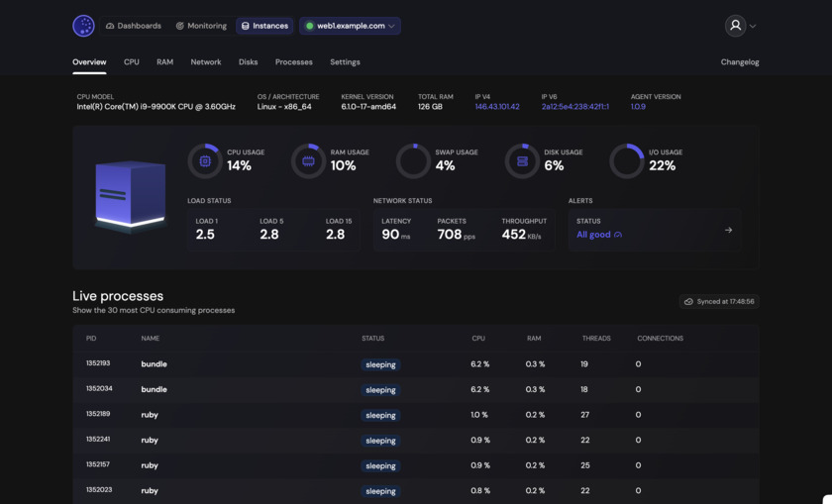Open alerts with the arrow icon
The image size is (832, 504).
[x=728, y=230]
